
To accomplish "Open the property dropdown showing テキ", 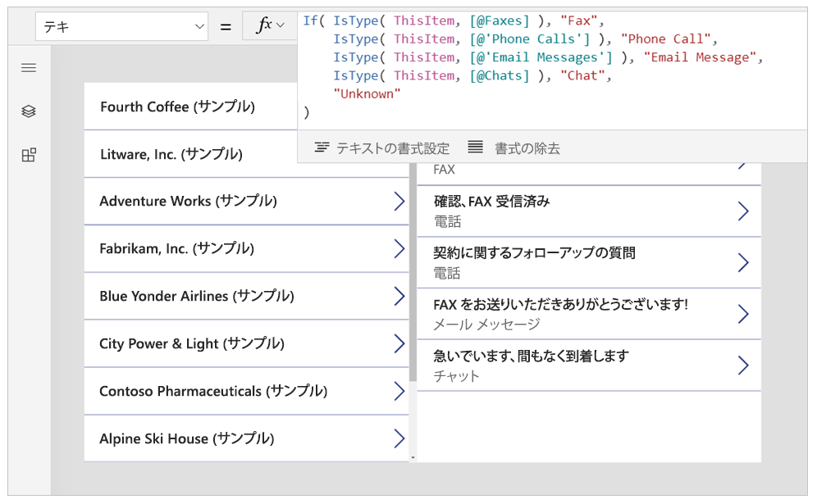I will (x=121, y=25).
